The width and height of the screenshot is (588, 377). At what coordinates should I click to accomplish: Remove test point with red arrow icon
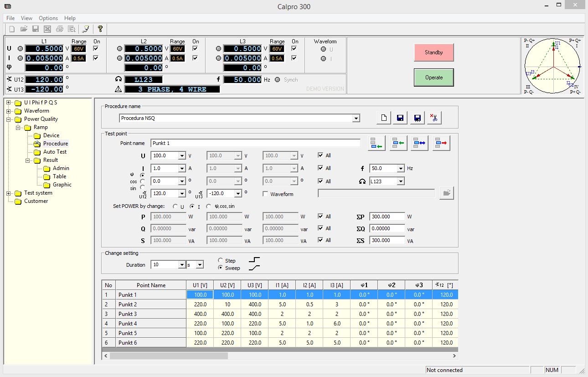coord(441,143)
